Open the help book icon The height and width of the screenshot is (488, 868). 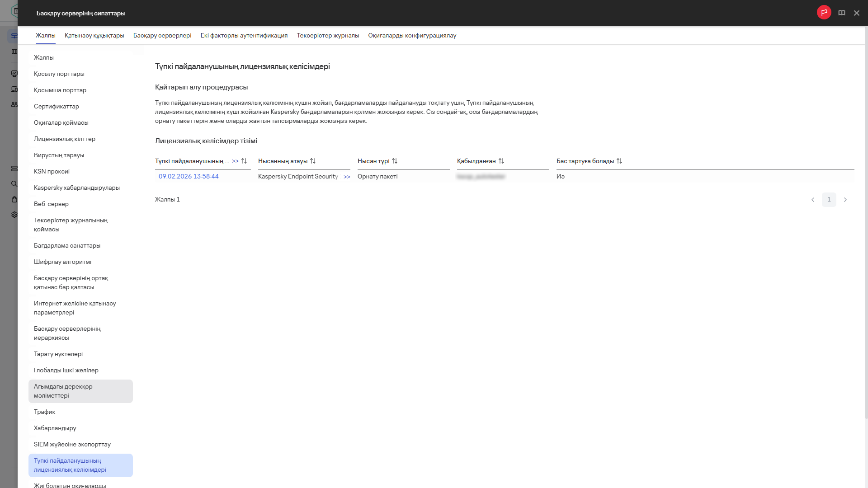tap(841, 13)
